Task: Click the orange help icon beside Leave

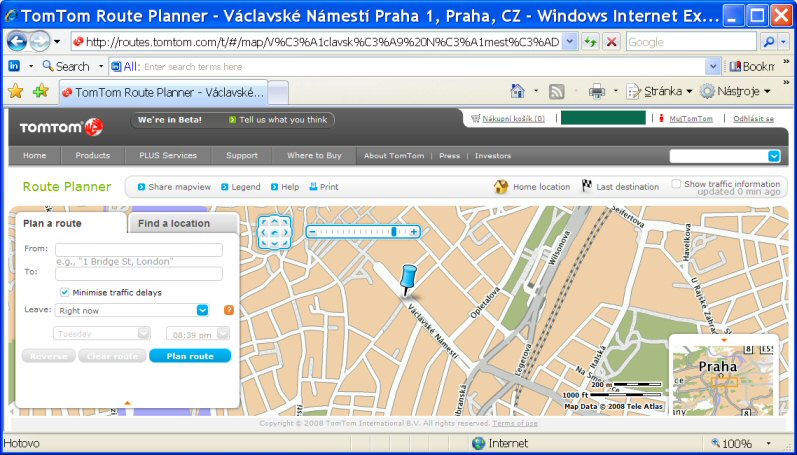Action: (x=229, y=310)
